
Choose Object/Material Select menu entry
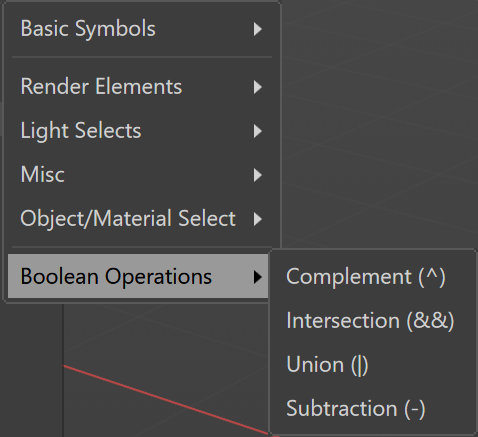138,219
